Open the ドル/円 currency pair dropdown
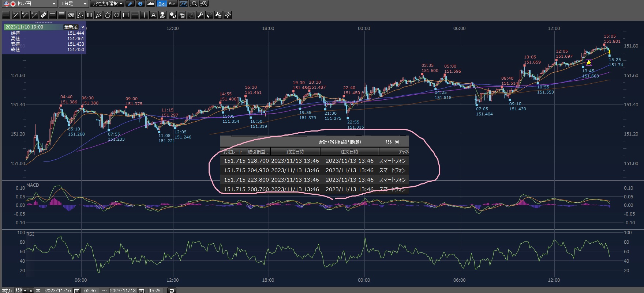 coord(30,4)
